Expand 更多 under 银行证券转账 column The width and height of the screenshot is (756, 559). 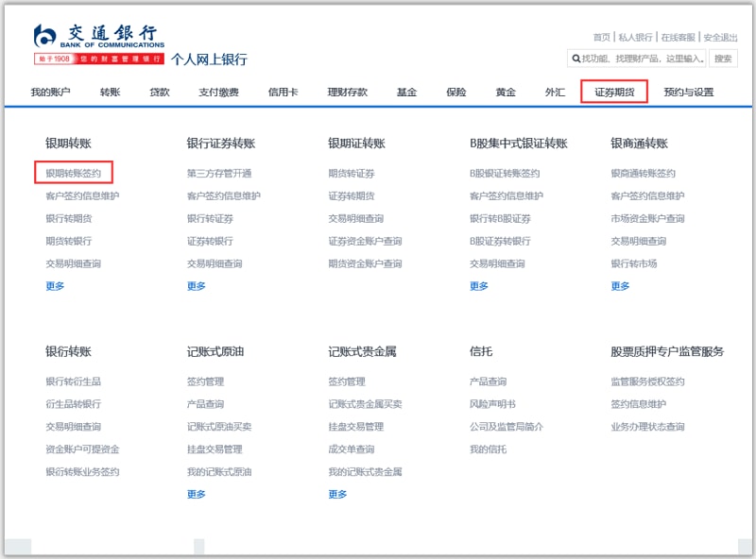point(196,286)
